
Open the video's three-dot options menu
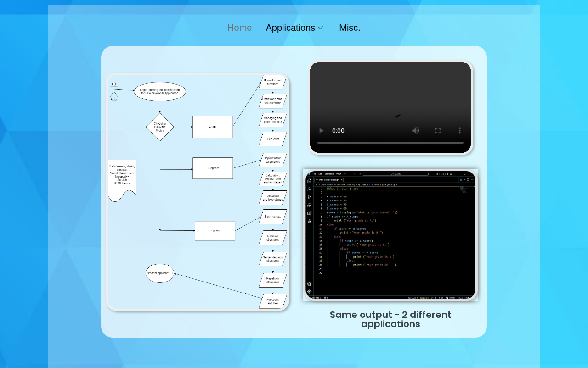459,131
